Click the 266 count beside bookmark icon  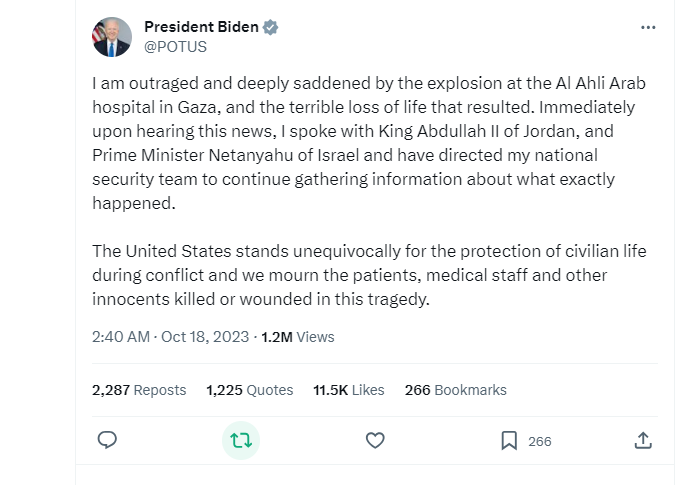[x=539, y=441]
